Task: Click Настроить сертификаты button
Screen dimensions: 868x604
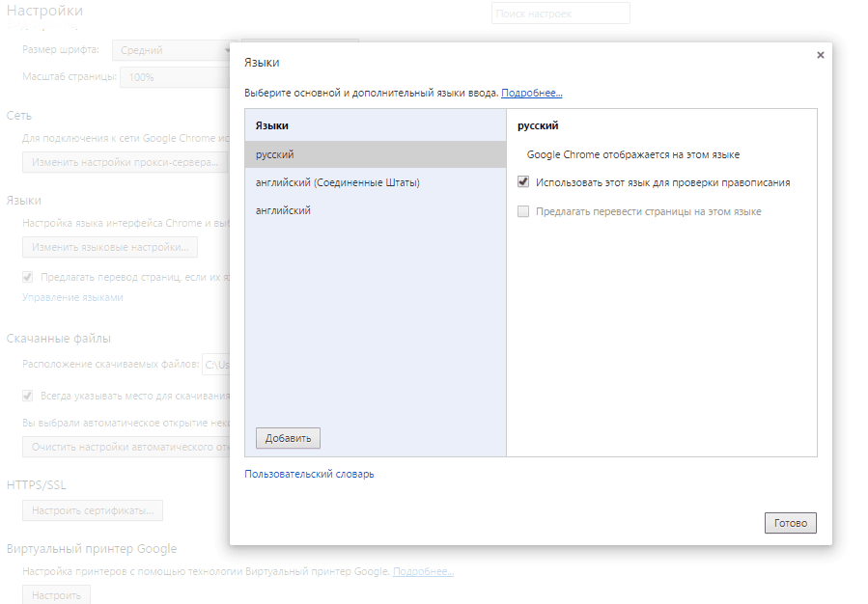Action: tap(93, 510)
